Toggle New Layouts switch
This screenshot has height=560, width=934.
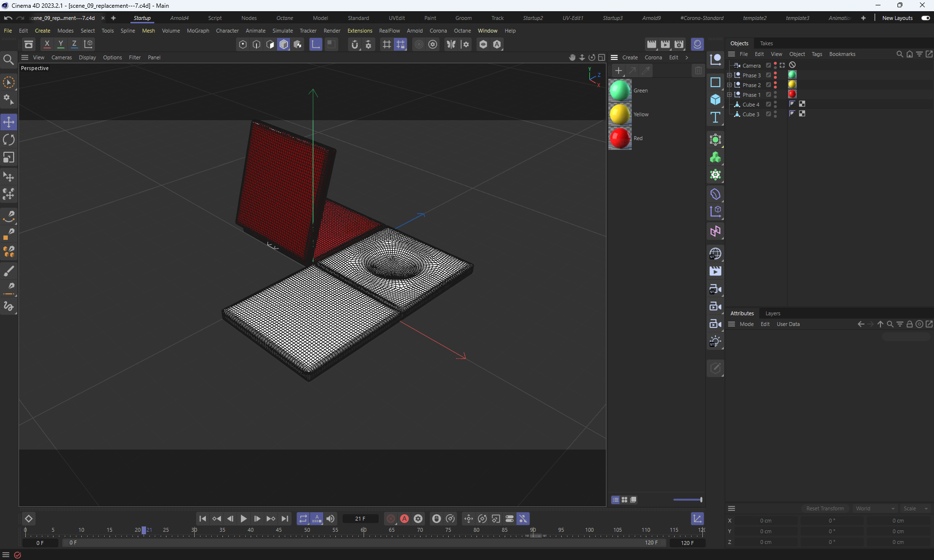925,18
